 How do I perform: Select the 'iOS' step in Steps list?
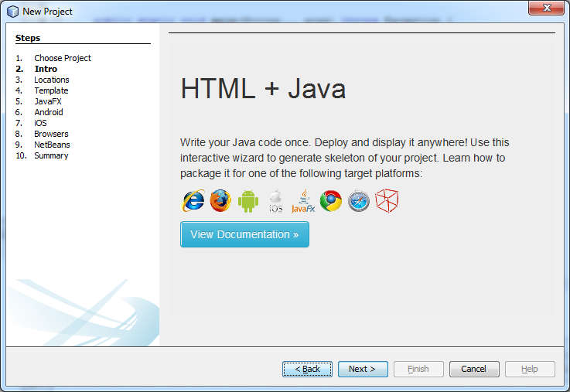(x=40, y=123)
